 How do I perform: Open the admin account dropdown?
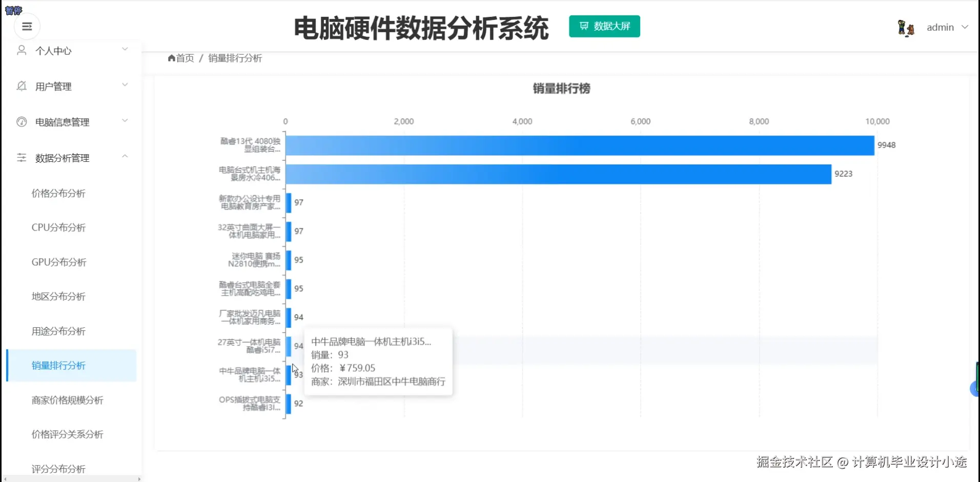pyautogui.click(x=947, y=27)
